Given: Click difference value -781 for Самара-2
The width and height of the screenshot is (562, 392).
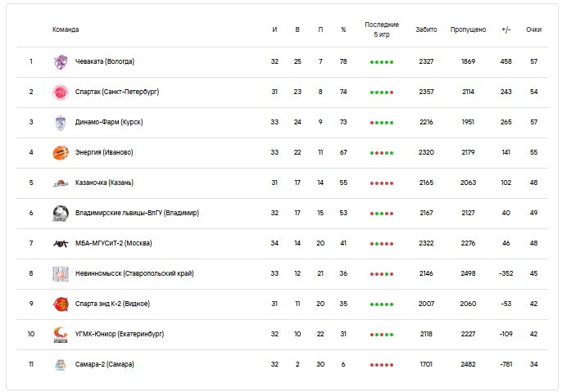Looking at the screenshot, I should click(505, 364).
